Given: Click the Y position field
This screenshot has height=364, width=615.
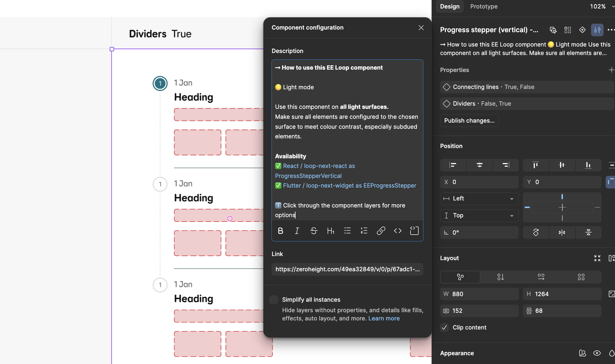Looking at the screenshot, I should [562, 182].
